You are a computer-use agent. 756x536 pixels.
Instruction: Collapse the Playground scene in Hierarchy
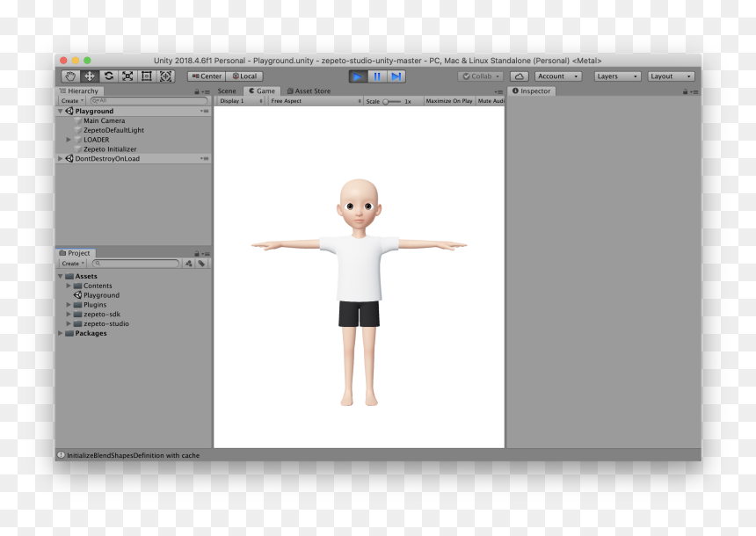[60, 111]
